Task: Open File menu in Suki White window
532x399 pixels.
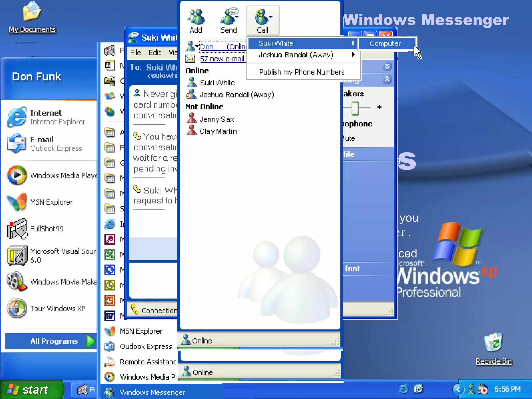Action: click(x=135, y=52)
